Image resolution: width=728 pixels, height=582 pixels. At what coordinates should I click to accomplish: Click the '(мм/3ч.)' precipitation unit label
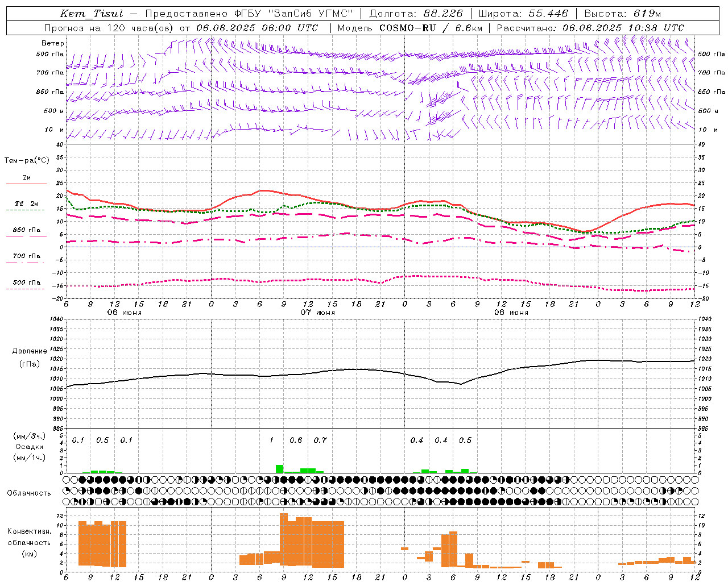pyautogui.click(x=30, y=436)
